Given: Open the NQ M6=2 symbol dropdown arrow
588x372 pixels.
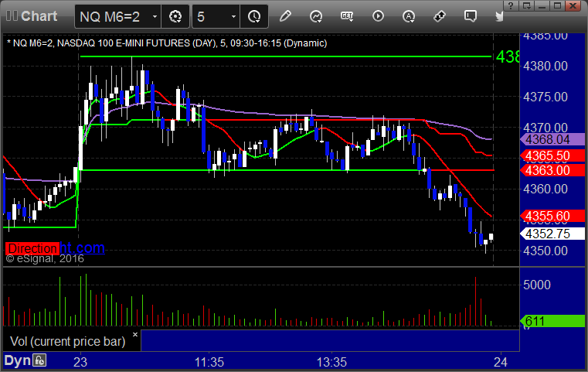Looking at the screenshot, I should (155, 16).
